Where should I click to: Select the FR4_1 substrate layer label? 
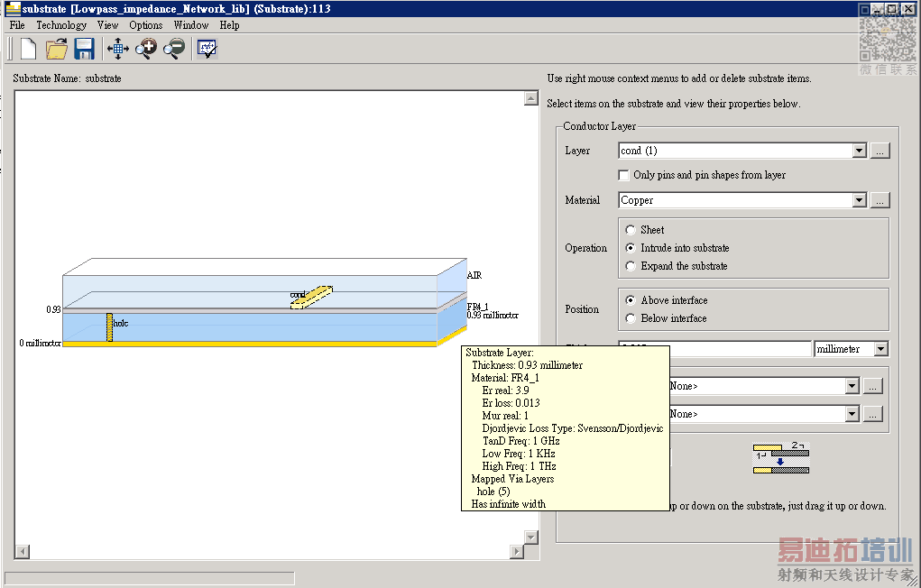coord(477,307)
